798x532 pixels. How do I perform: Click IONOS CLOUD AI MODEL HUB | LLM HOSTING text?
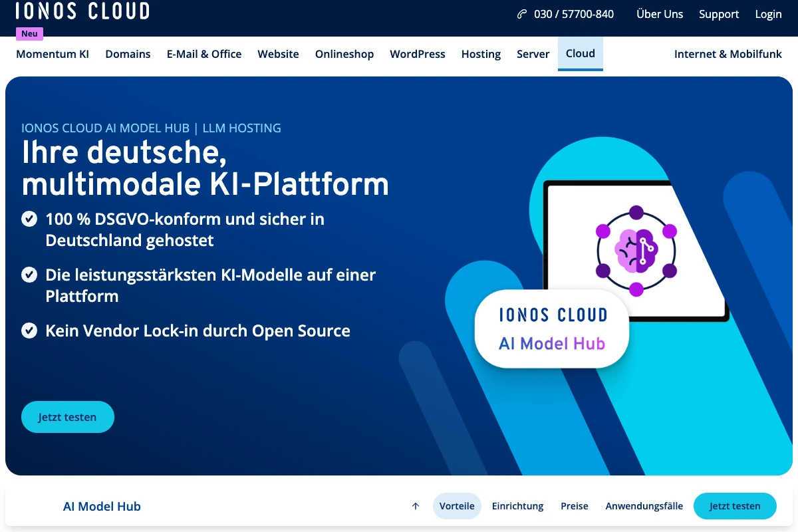point(151,128)
